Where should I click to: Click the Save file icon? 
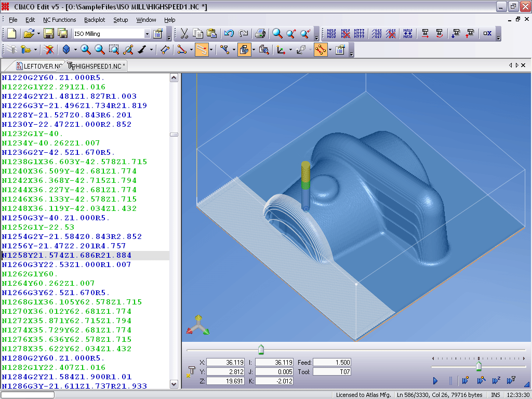(49, 34)
